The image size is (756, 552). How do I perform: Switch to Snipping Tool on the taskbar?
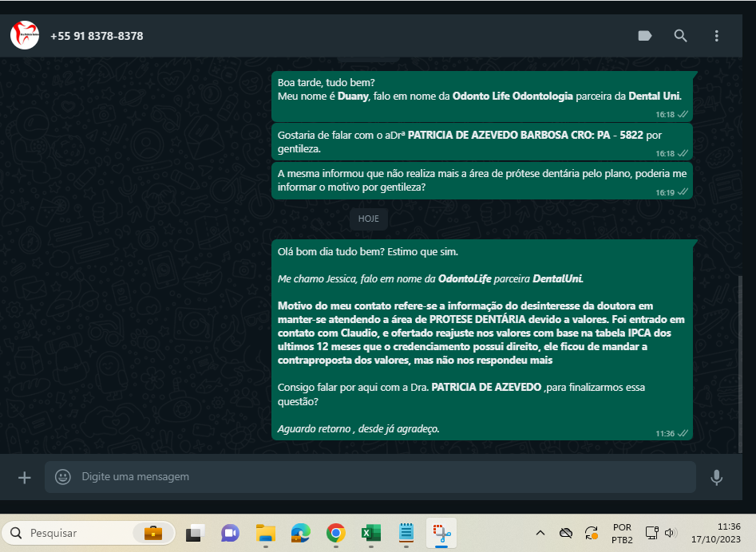coord(441,533)
